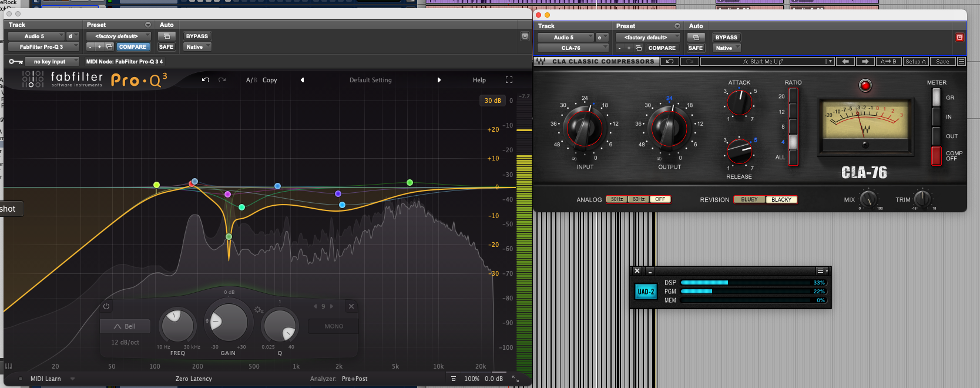The width and height of the screenshot is (980, 388).
Task: Open the no key input dropdown
Action: click(x=52, y=62)
